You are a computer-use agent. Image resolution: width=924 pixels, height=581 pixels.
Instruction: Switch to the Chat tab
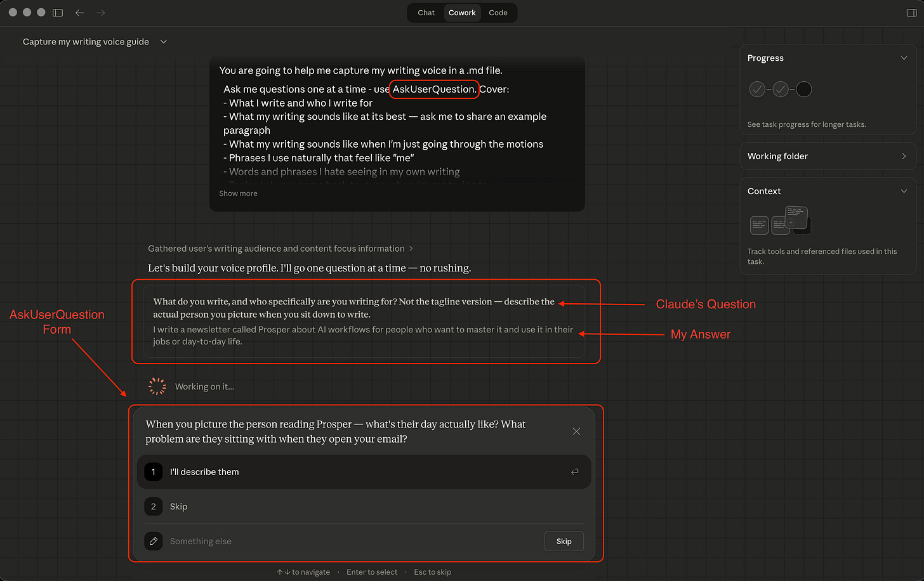426,13
